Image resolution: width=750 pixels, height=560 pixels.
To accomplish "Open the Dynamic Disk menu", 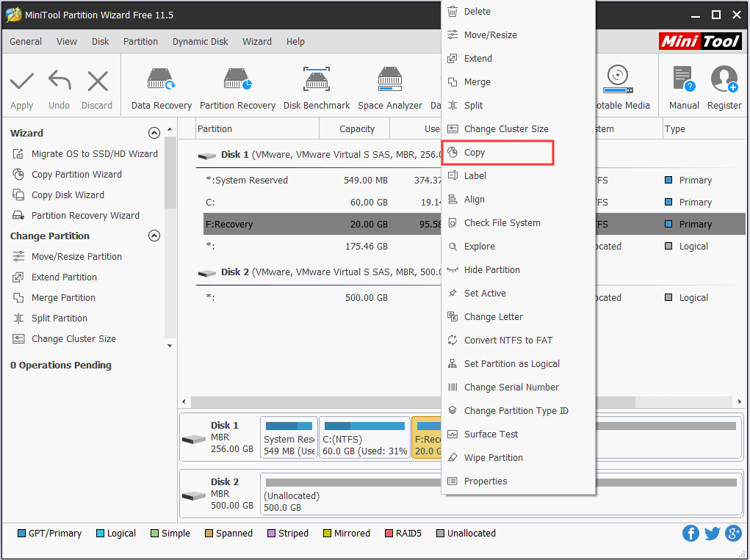I will [200, 42].
